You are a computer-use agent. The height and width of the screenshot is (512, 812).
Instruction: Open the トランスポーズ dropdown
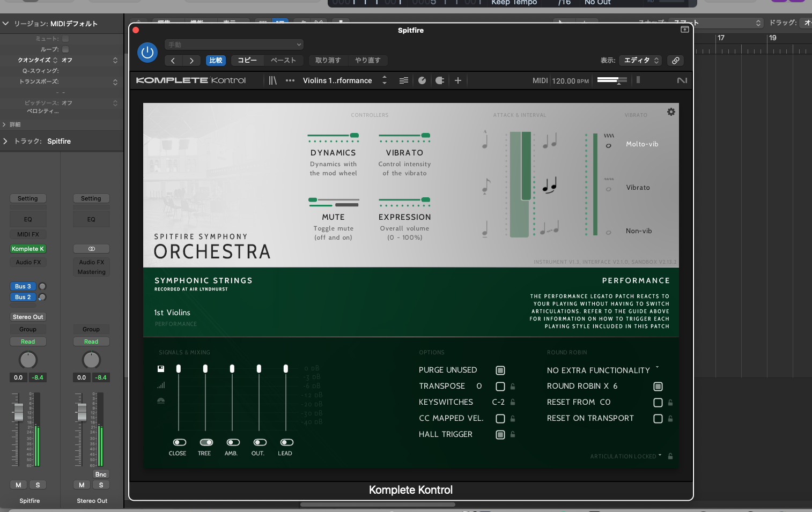tap(67, 81)
